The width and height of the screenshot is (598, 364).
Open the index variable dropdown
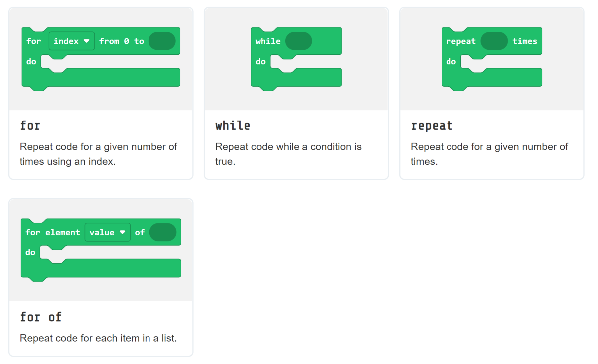pyautogui.click(x=71, y=41)
